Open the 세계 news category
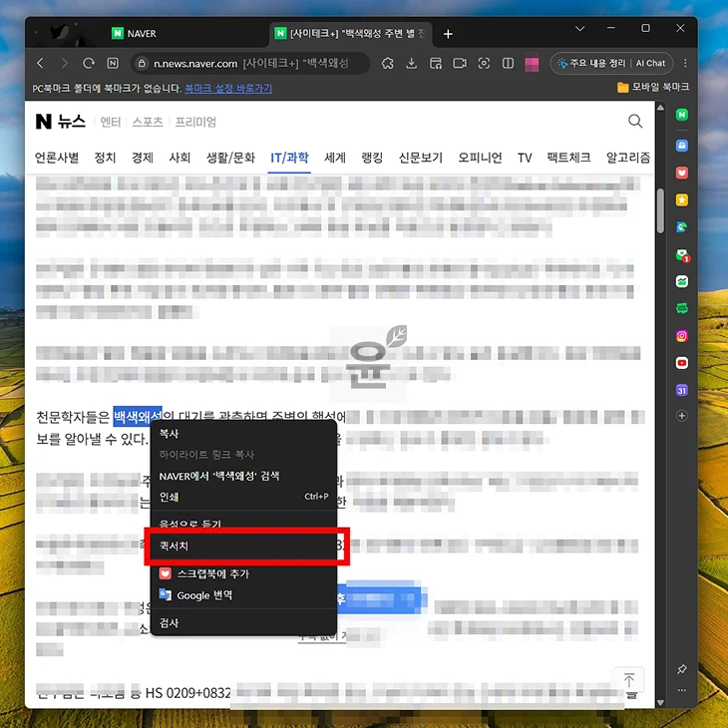This screenshot has width=728, height=728. click(x=335, y=158)
